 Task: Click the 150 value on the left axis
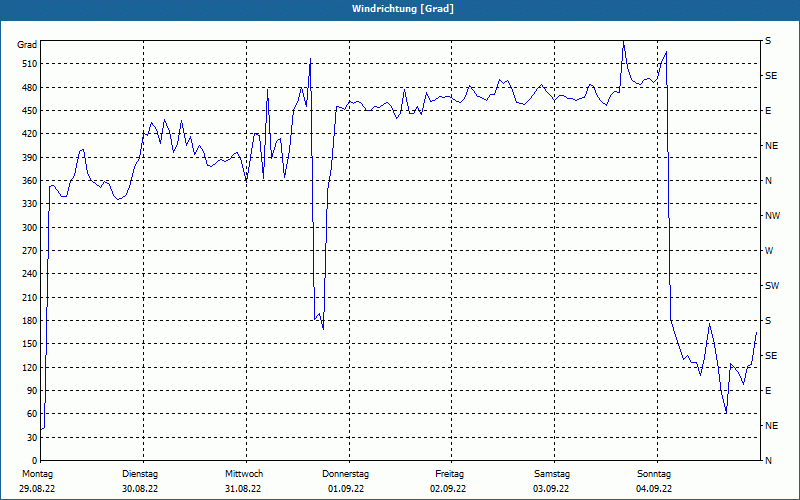(31, 344)
